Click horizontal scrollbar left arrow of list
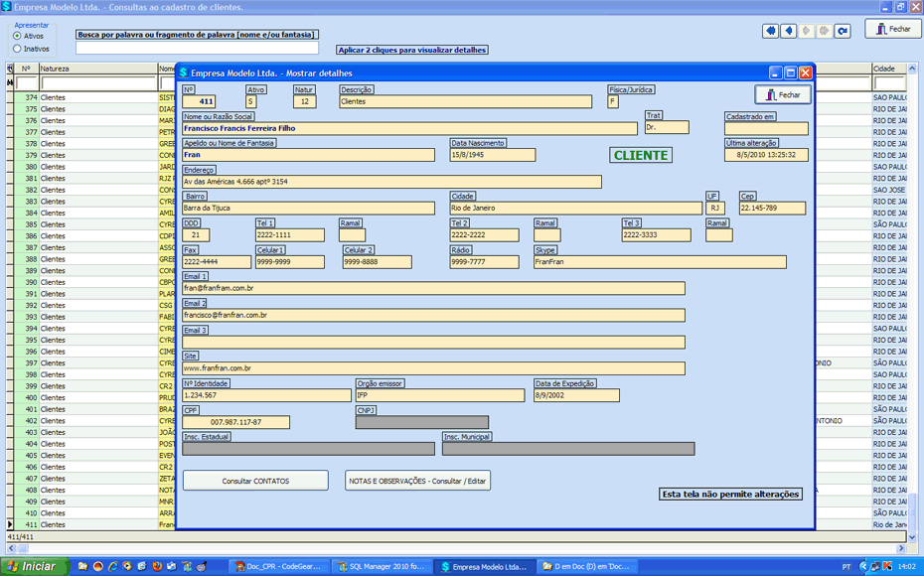 11,548
